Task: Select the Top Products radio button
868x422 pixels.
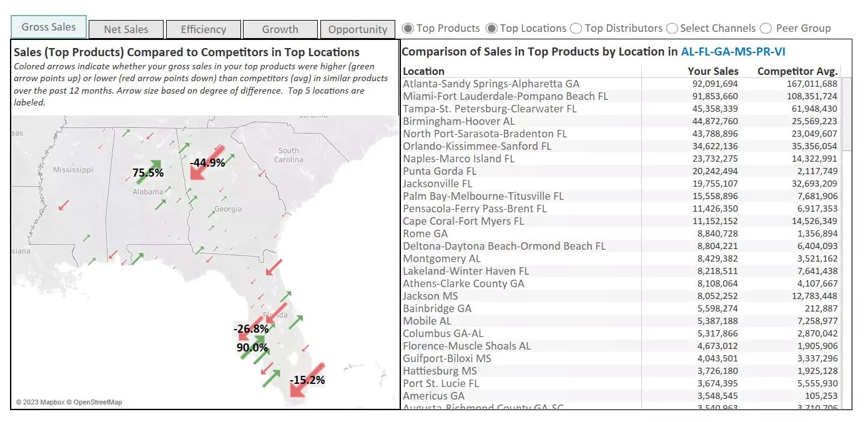Action: tap(408, 28)
